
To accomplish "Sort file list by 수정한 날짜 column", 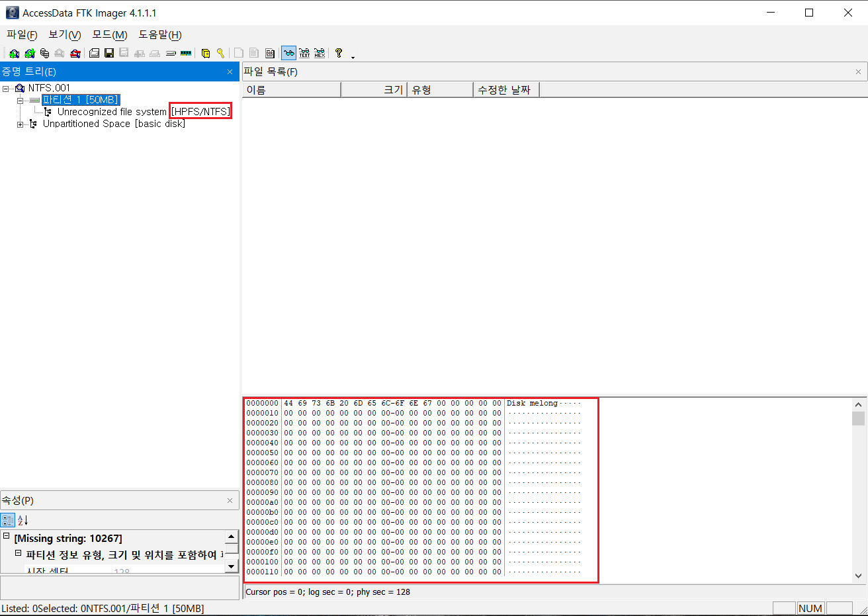I will [x=507, y=90].
